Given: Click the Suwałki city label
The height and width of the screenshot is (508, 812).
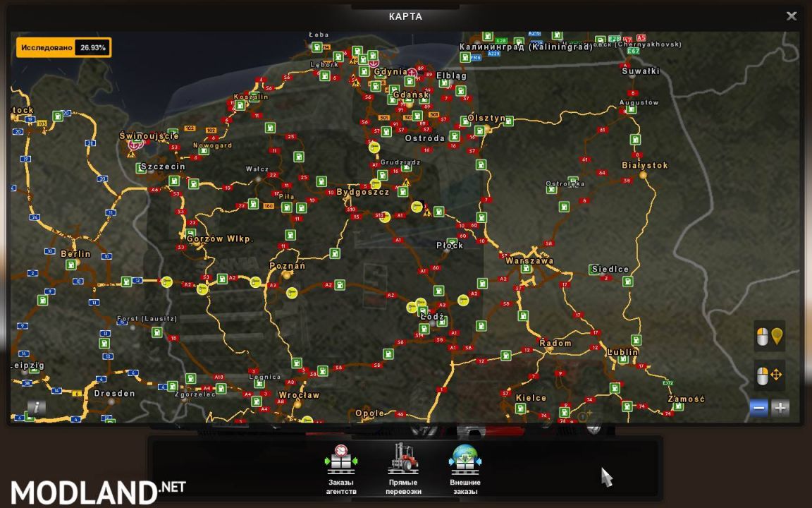Looking at the screenshot, I should (x=641, y=71).
